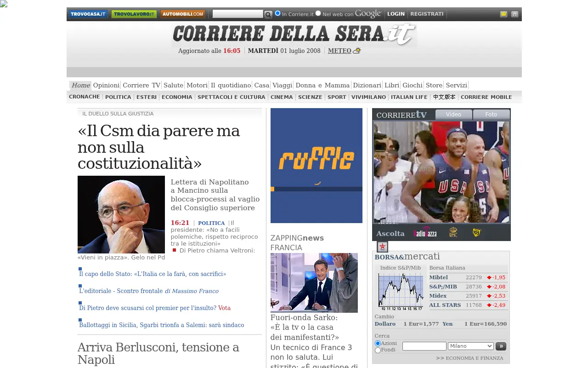Open the TrovoLavoro.it badge
This screenshot has width=588, height=368.
[x=134, y=14]
